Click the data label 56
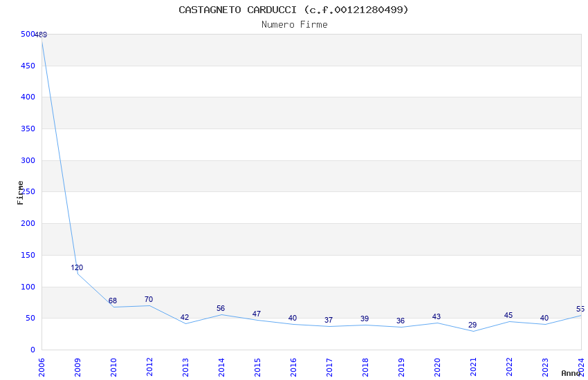588x380 pixels. pos(221,309)
